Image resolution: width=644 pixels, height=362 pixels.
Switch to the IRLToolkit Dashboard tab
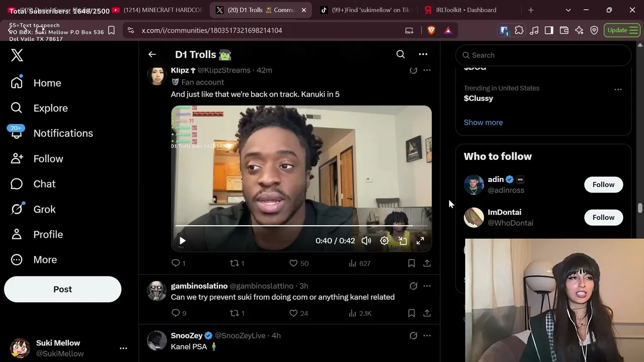[x=466, y=10]
